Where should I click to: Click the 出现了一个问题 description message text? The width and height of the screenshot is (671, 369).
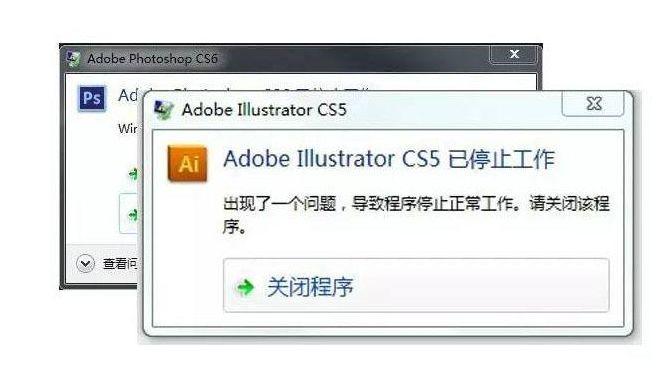[416, 215]
